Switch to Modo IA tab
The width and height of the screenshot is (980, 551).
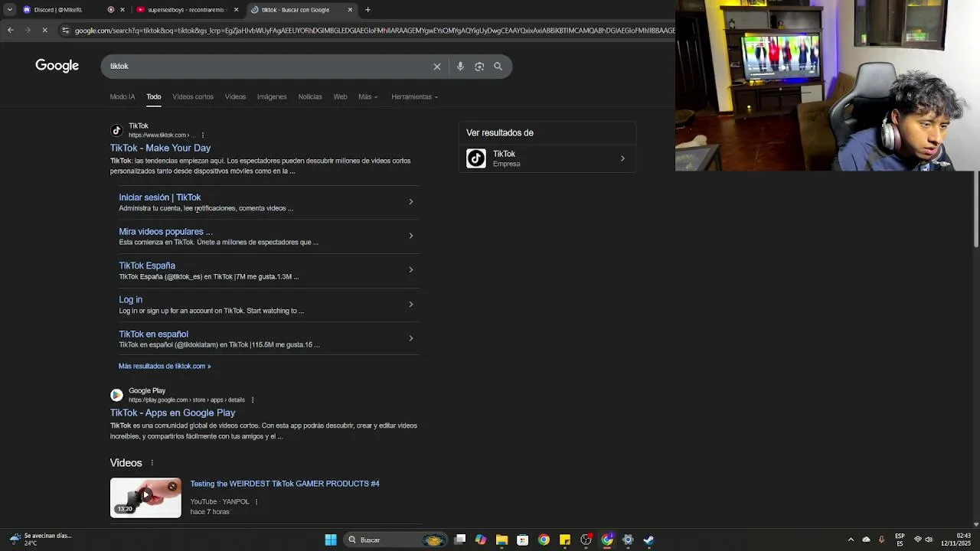pos(122,97)
